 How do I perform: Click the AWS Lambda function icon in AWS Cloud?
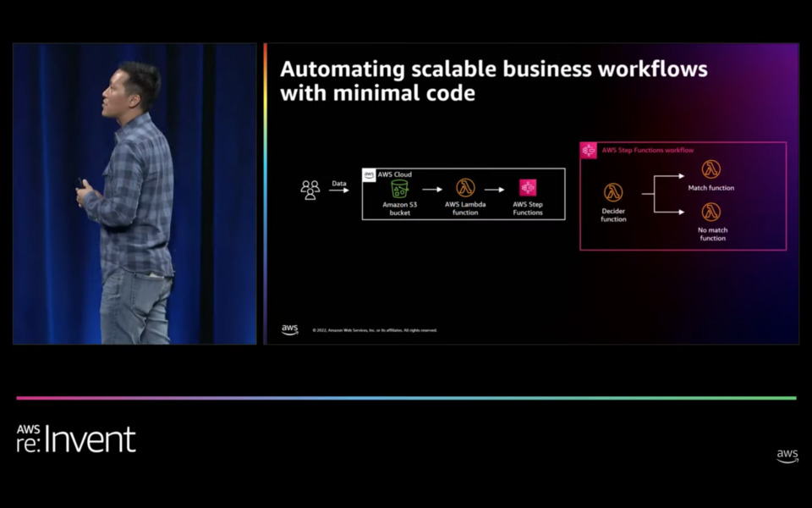coord(465,188)
